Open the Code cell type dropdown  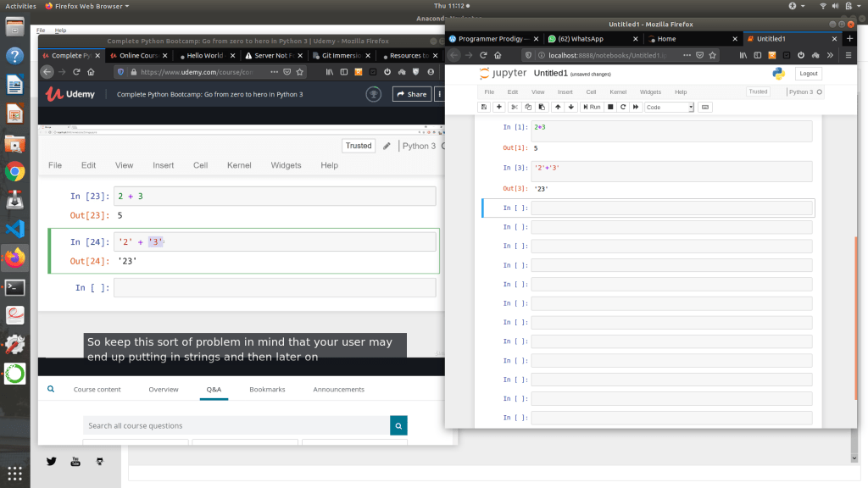point(669,108)
